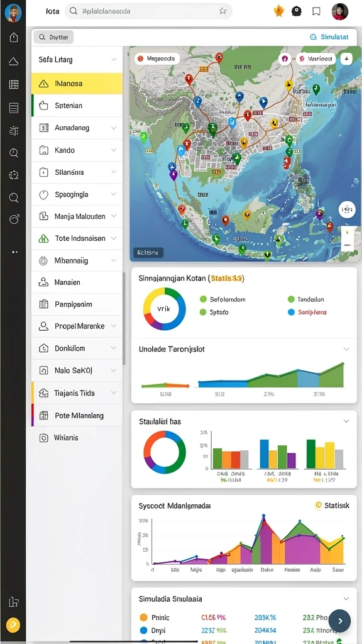Click the plus button on the map

click(346, 58)
